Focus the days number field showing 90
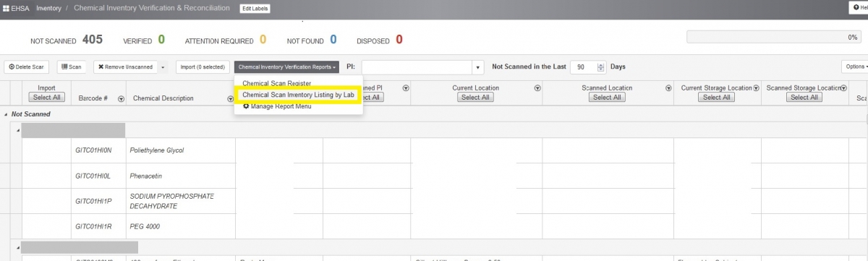Screen dimensions: 868x261 coord(584,67)
